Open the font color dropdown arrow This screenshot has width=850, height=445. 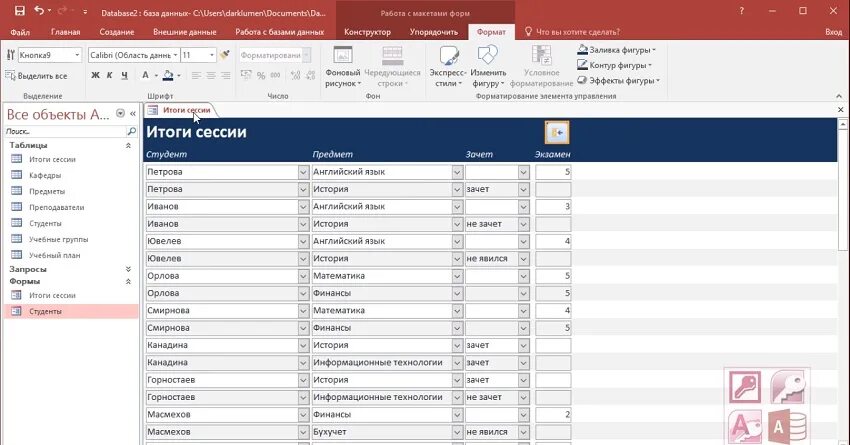click(156, 75)
